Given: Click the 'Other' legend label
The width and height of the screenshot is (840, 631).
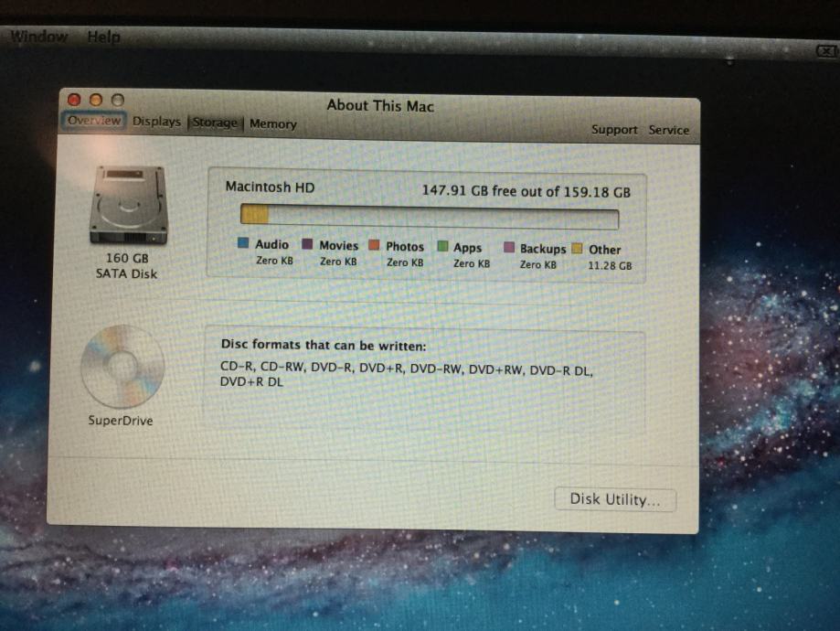Looking at the screenshot, I should point(605,250).
